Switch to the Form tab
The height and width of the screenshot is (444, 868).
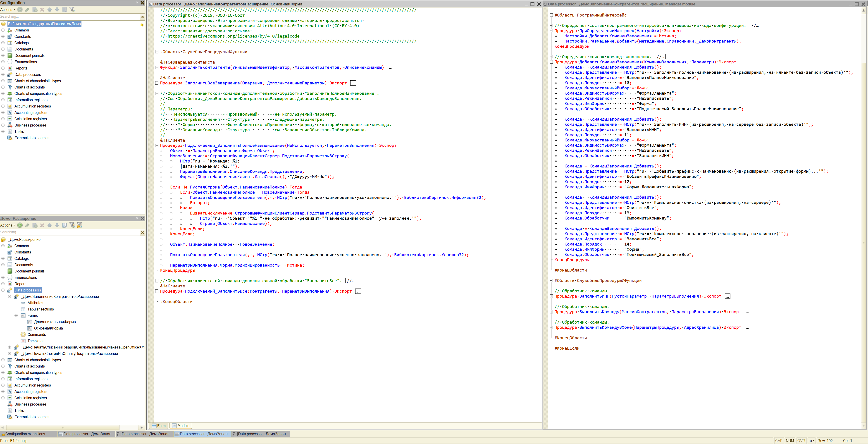point(159,426)
